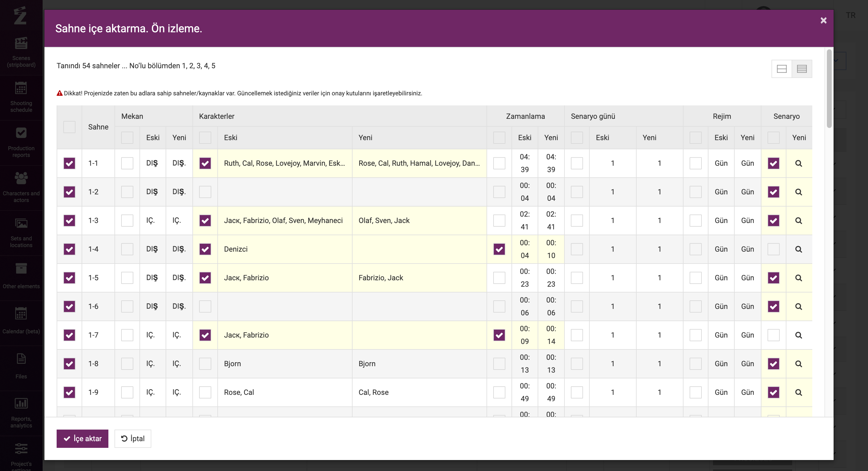This screenshot has width=868, height=471.
Task: Switch to the wide rows view icon
Action: 782,69
